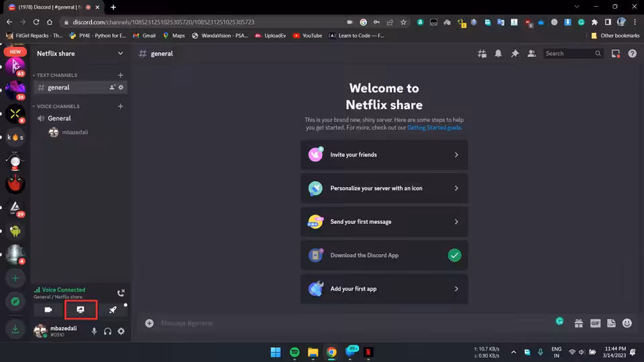Show hidden system tray icons
This screenshot has width=644, height=362.
tap(513, 352)
